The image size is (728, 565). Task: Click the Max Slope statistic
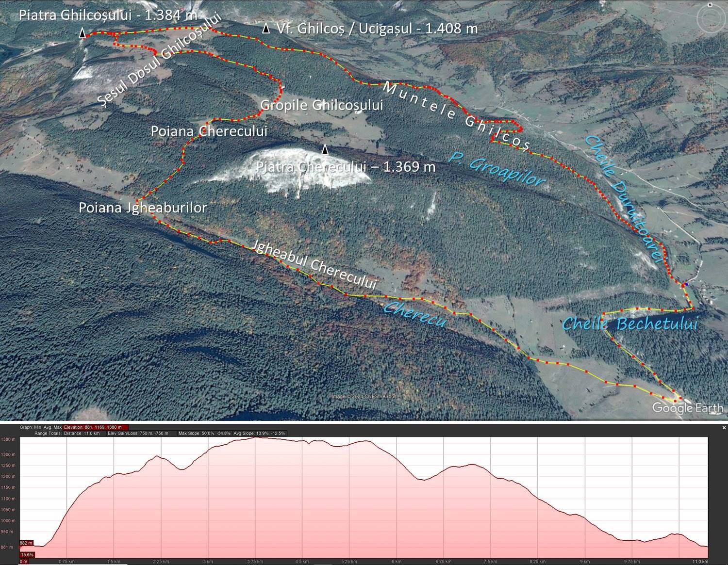click(x=204, y=433)
